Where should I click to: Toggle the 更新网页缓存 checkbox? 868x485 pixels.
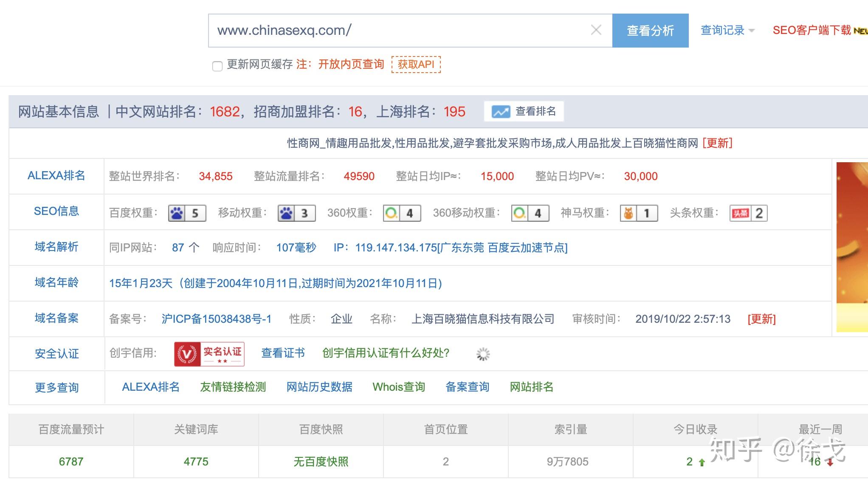pyautogui.click(x=217, y=66)
